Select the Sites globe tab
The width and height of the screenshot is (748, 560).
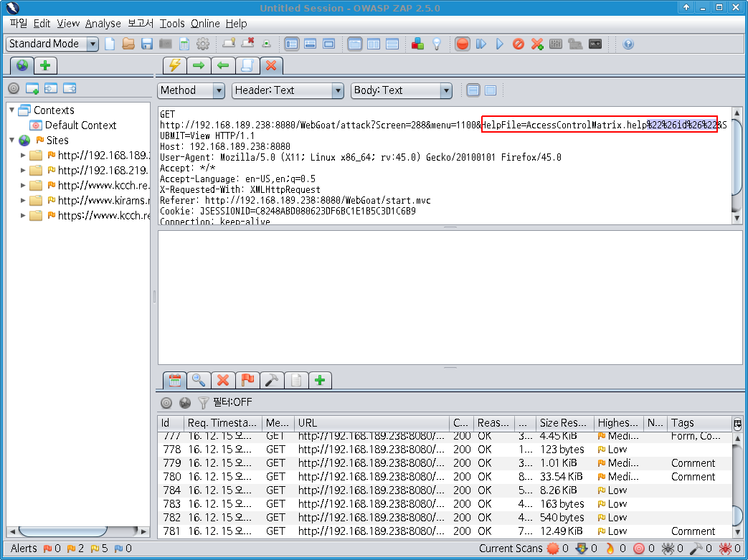point(22,65)
